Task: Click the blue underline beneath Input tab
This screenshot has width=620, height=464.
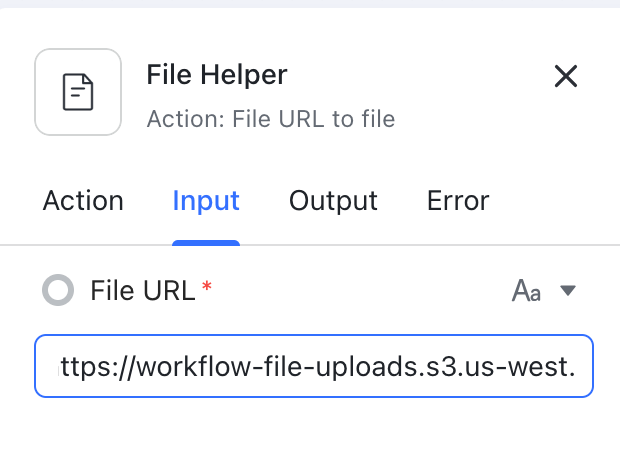Action: tap(206, 242)
